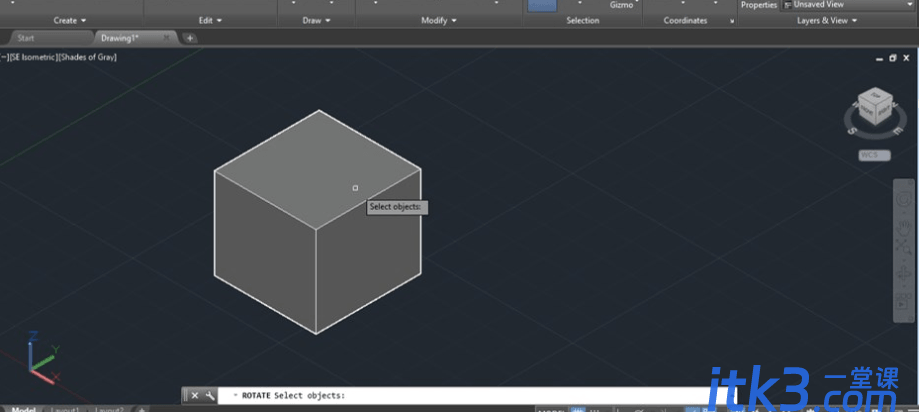Screen dimensions: 919x413
Task: Close the command line window
Action: [195, 396]
